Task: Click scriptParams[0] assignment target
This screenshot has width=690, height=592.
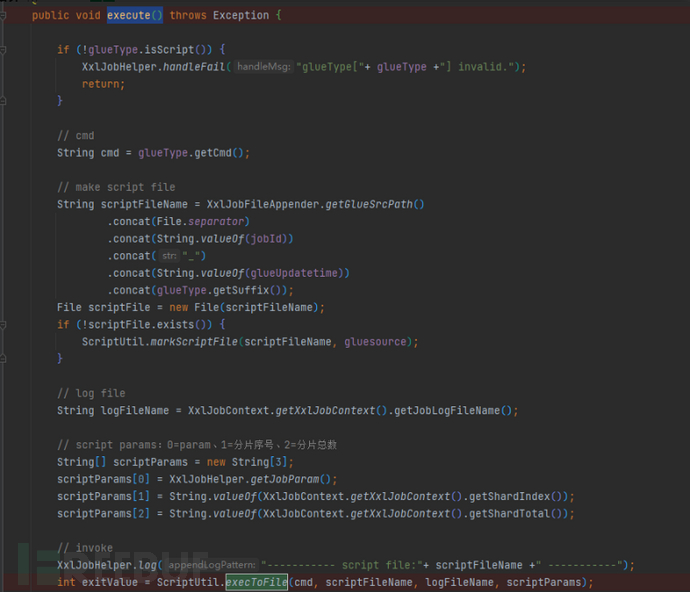Action: point(103,479)
